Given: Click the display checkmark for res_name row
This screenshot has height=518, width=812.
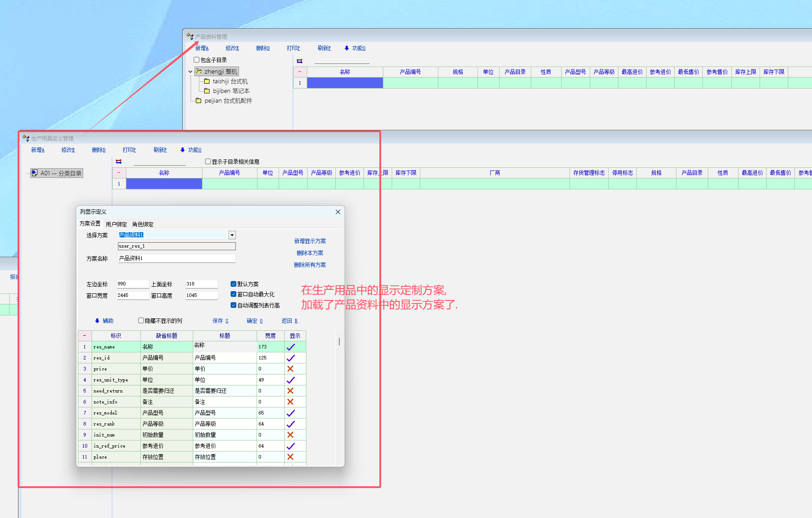Looking at the screenshot, I should point(291,347).
